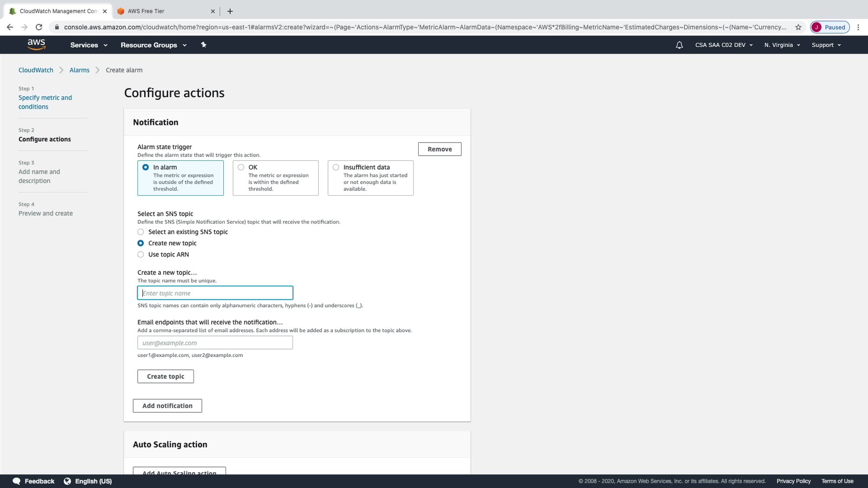Select the In alarm state trigger

tap(180, 178)
